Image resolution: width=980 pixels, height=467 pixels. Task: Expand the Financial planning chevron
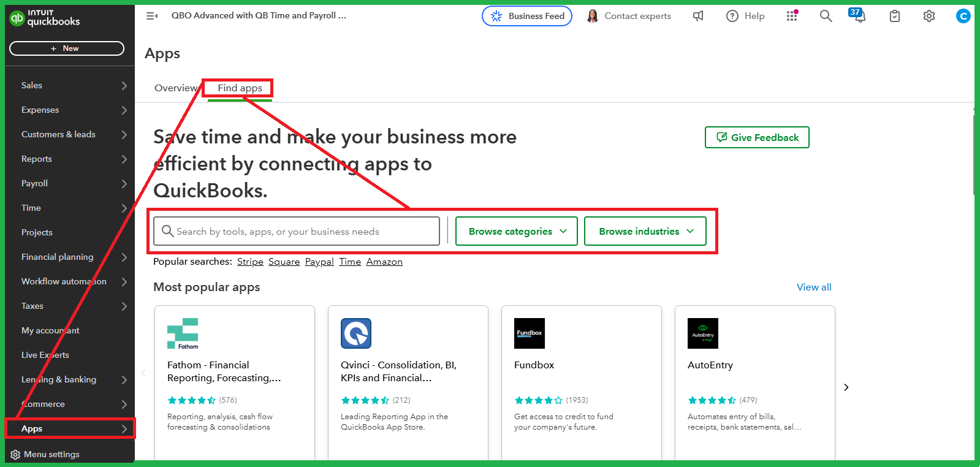[x=124, y=257]
